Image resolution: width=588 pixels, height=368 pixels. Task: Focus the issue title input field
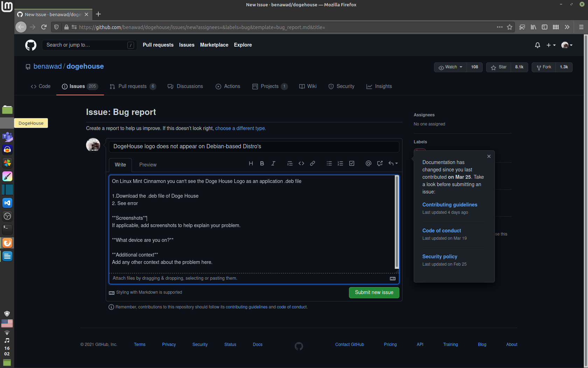click(254, 146)
